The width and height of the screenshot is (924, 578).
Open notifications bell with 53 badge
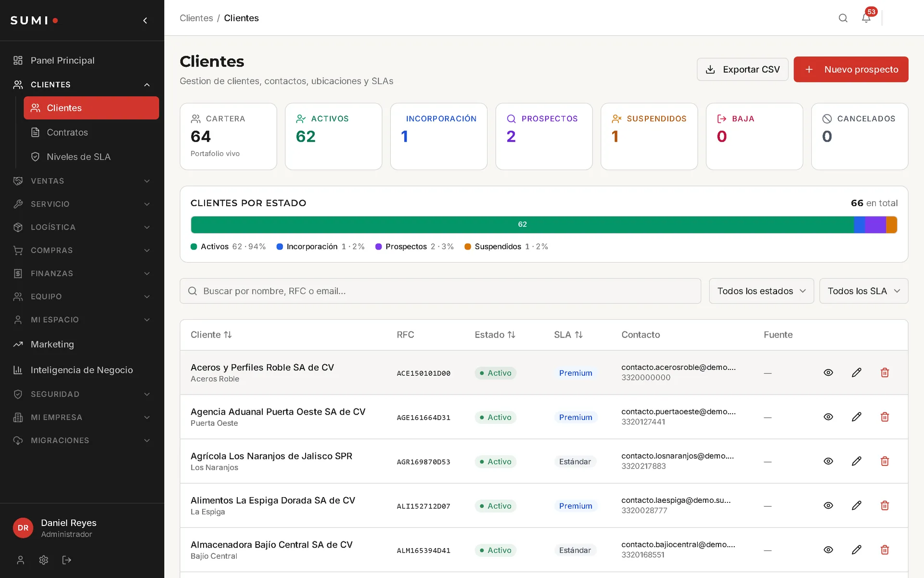(x=866, y=18)
